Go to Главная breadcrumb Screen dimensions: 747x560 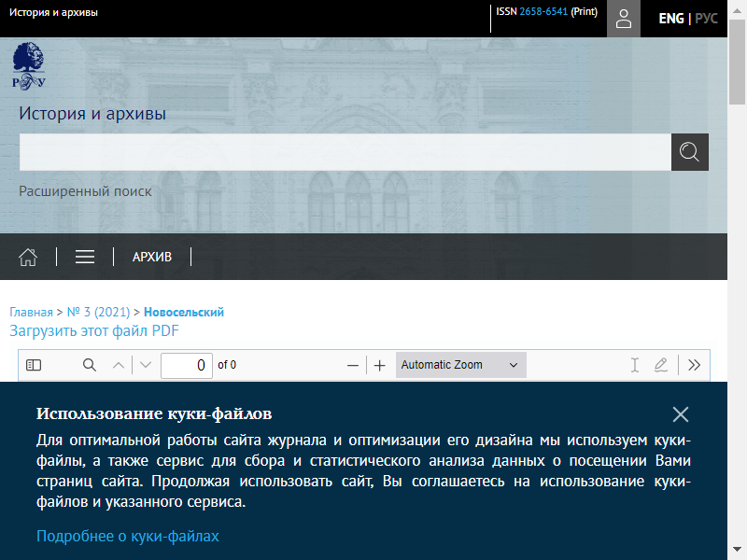tap(31, 313)
